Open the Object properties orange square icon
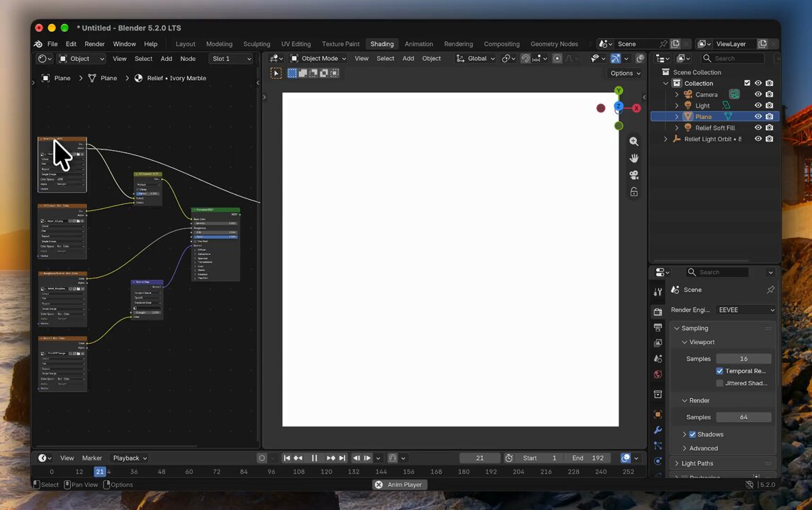Viewport: 812px width, 510px height. [x=658, y=414]
